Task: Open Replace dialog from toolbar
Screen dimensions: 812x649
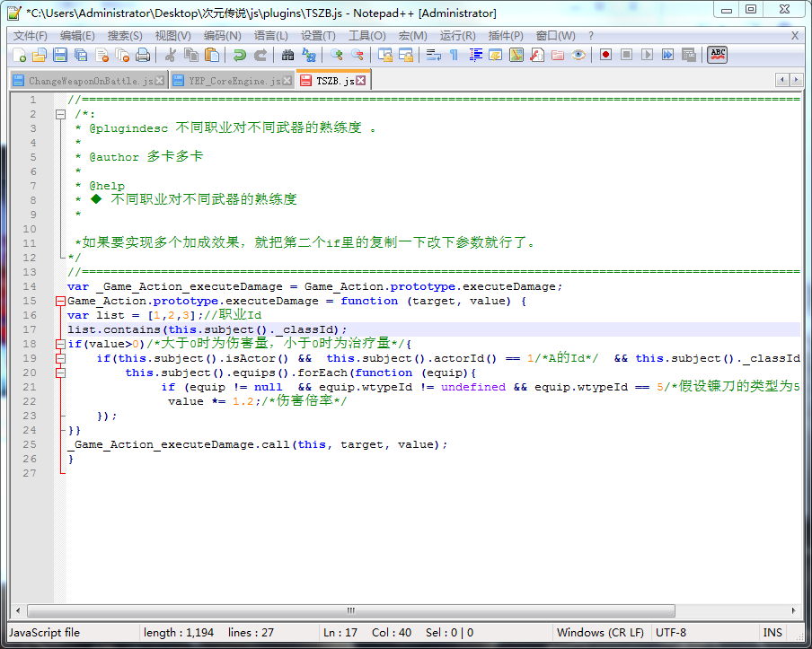Action: [309, 55]
